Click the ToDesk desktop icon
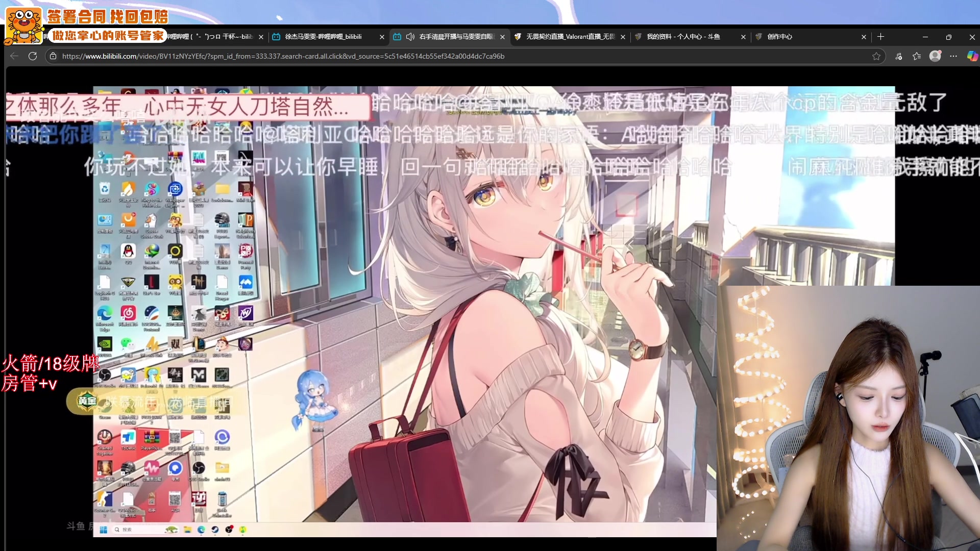This screenshot has height=551, width=980. (128, 440)
